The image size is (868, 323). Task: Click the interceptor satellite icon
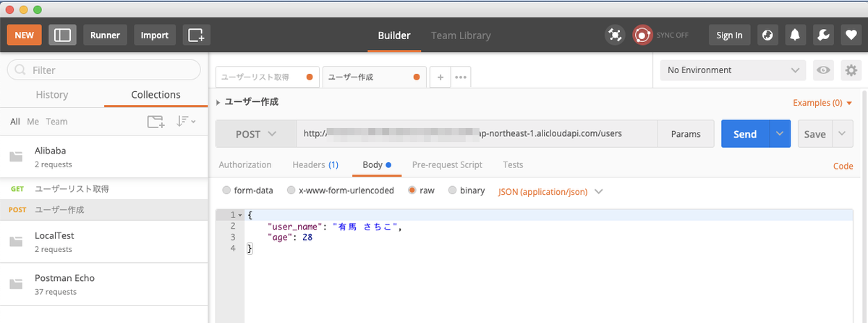[615, 35]
